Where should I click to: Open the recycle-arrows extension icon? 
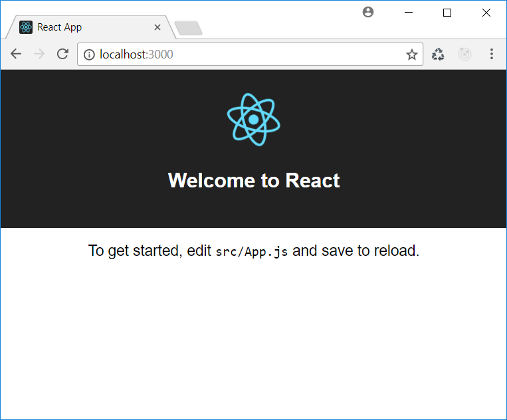click(x=438, y=54)
